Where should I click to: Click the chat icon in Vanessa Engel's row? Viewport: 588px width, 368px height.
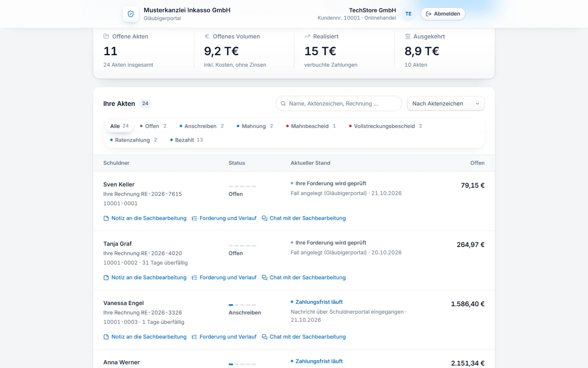coord(265,337)
